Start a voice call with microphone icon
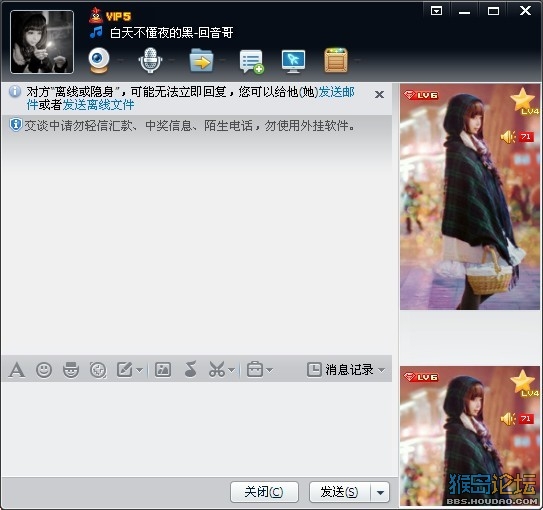Image resolution: width=543 pixels, height=510 pixels. pyautogui.click(x=150, y=61)
